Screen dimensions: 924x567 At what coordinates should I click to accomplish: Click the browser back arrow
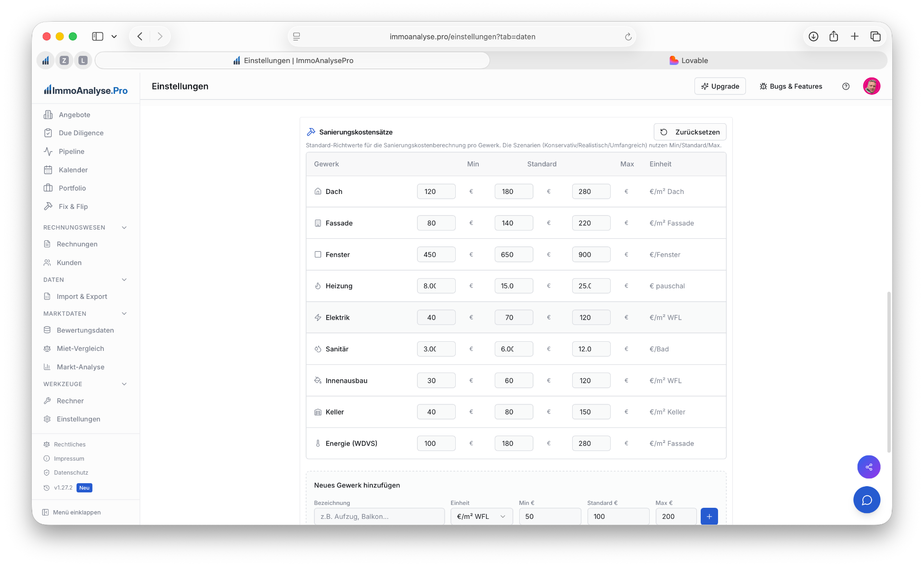tap(140, 36)
